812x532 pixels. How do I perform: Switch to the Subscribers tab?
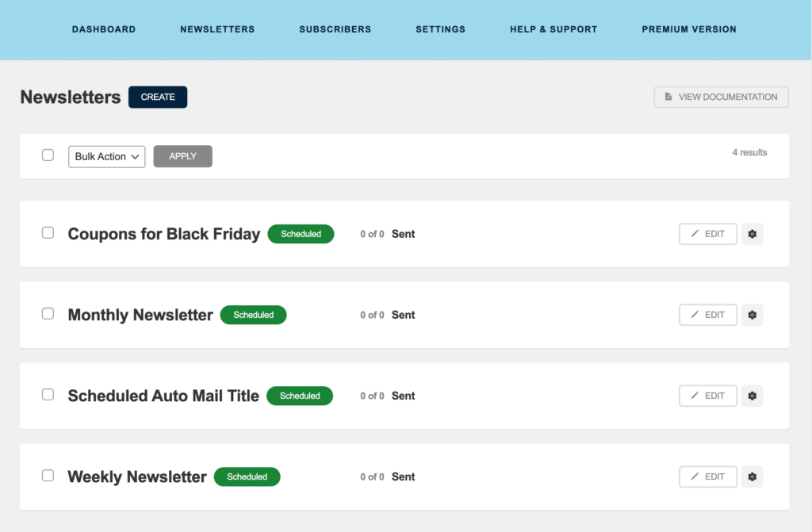click(335, 29)
